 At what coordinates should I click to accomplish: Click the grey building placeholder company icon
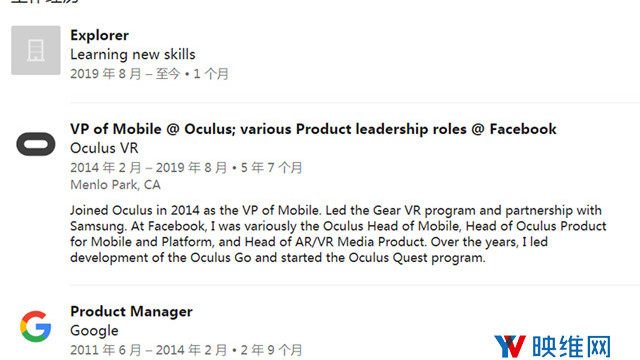pyautogui.click(x=36, y=50)
